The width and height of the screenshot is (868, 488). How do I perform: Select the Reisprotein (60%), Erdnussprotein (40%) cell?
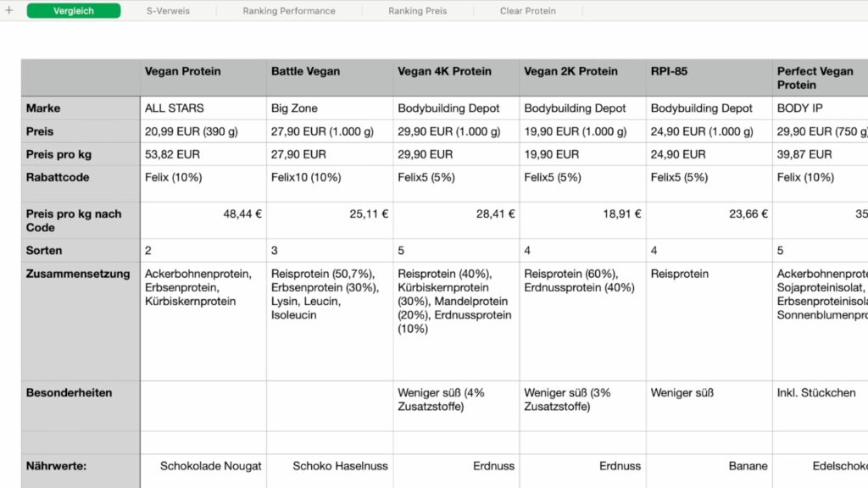click(x=583, y=321)
